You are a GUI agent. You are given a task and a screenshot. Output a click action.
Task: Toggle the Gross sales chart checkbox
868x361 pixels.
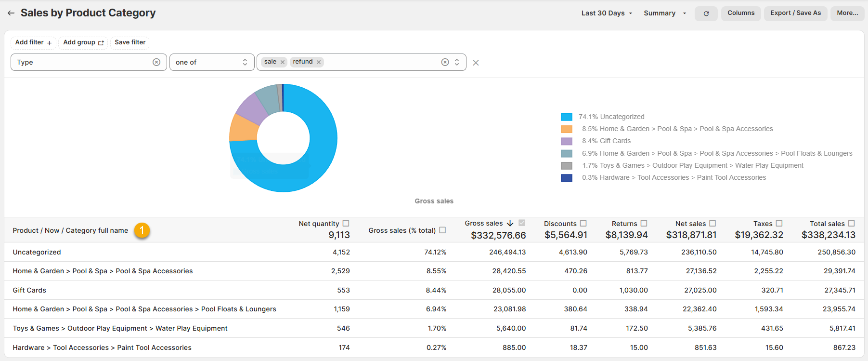[522, 223]
